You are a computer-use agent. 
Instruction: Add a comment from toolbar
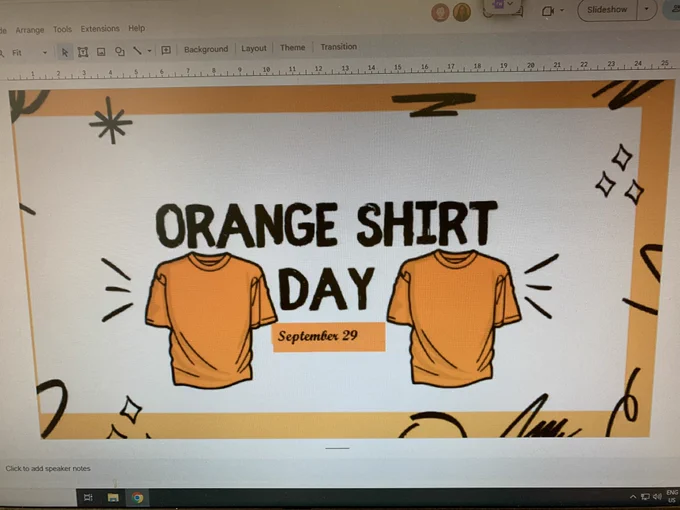point(166,50)
